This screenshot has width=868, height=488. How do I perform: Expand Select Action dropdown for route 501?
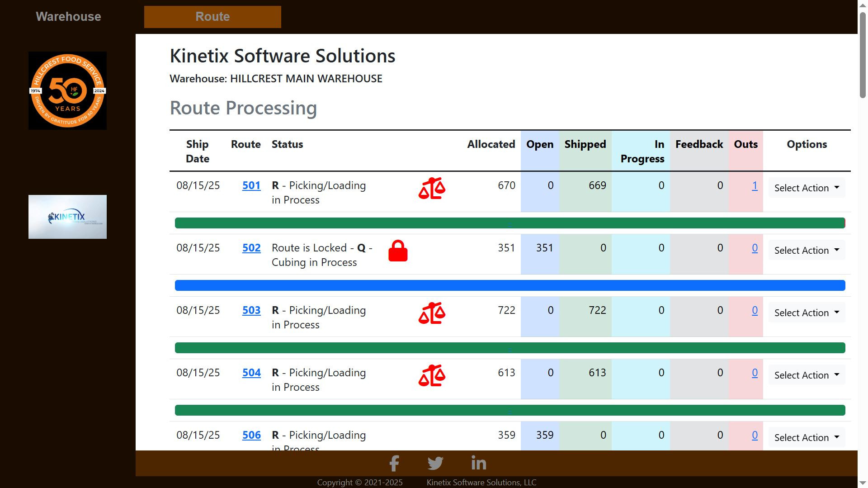807,188
